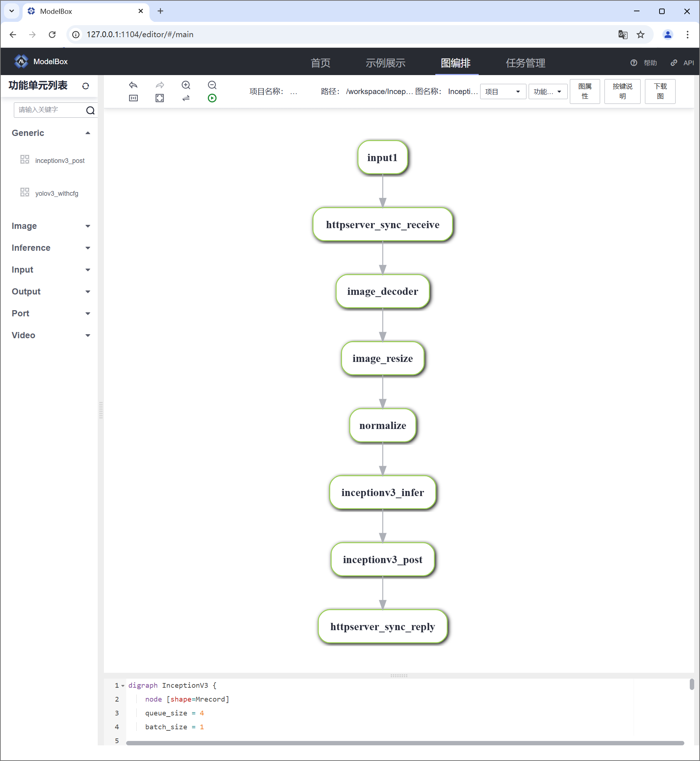
Task: Open the 功能... dropdown
Action: (547, 91)
